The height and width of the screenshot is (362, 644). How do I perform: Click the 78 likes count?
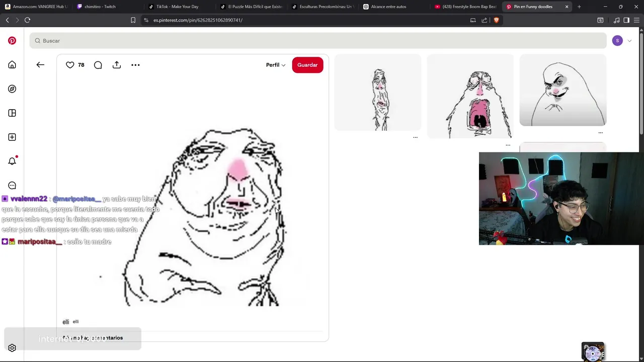pos(81,65)
